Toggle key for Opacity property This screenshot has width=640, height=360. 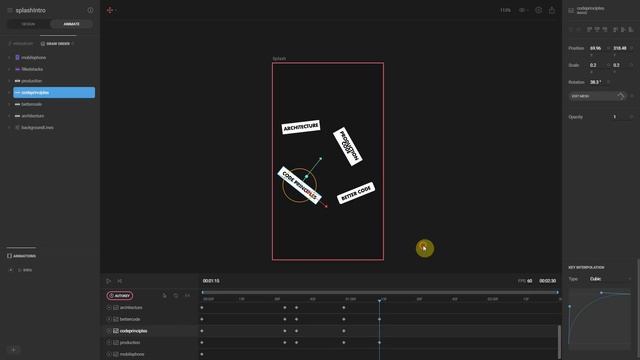pos(631,117)
